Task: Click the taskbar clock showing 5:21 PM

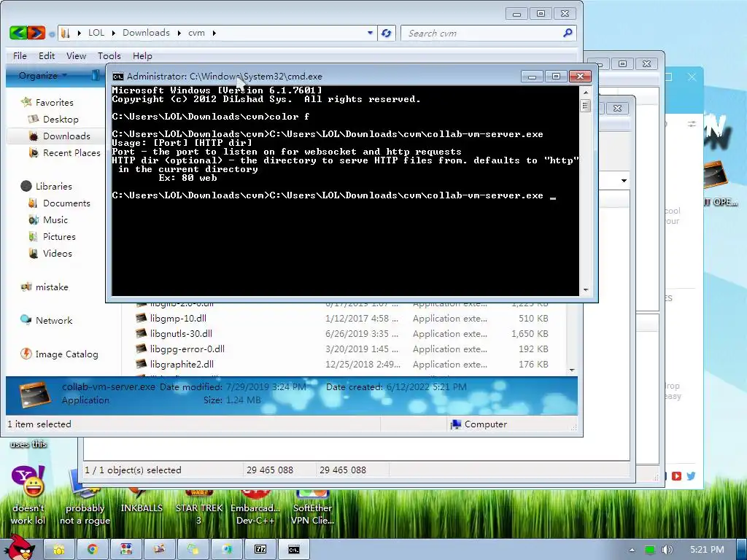Action: [707, 550]
